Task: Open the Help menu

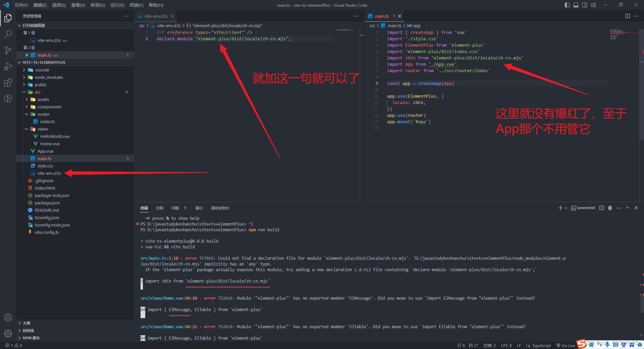Action: click(x=156, y=5)
